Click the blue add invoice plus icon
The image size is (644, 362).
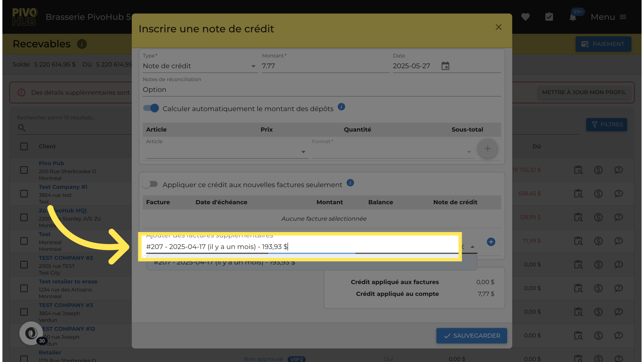coord(491,242)
